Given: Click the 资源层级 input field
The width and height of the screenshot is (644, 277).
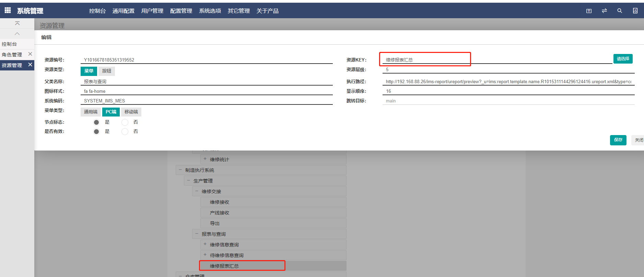Looking at the screenshot, I should click(508, 69).
